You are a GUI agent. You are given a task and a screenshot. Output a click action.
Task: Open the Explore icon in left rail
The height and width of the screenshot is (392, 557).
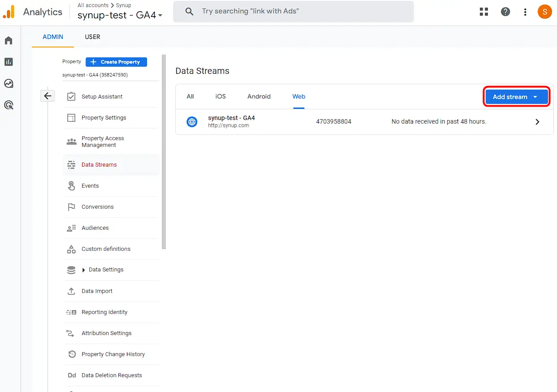click(x=9, y=83)
